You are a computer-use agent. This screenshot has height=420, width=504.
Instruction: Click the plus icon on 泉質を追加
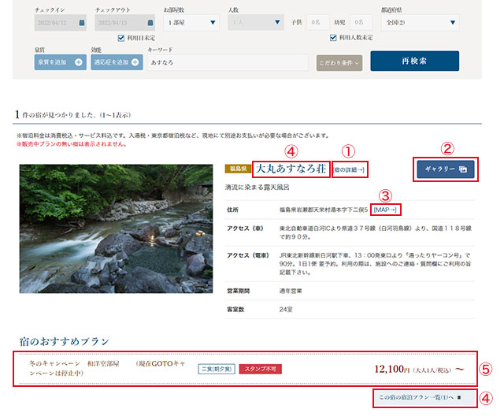pyautogui.click(x=78, y=61)
